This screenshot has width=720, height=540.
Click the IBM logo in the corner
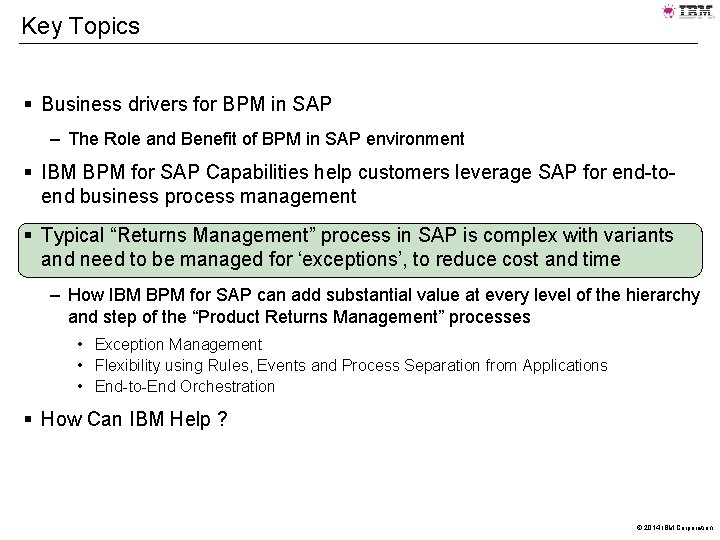(696, 11)
